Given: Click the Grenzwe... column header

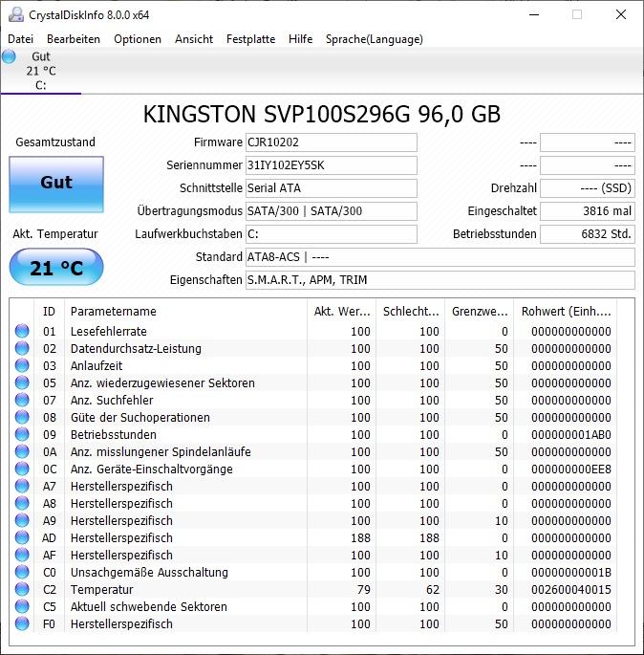Looking at the screenshot, I should point(480,312).
